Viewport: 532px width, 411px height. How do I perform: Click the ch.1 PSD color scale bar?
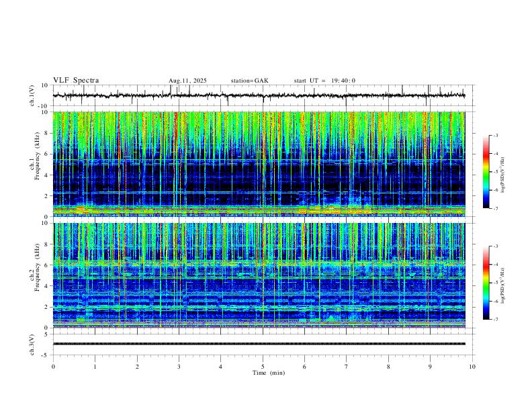click(x=486, y=172)
